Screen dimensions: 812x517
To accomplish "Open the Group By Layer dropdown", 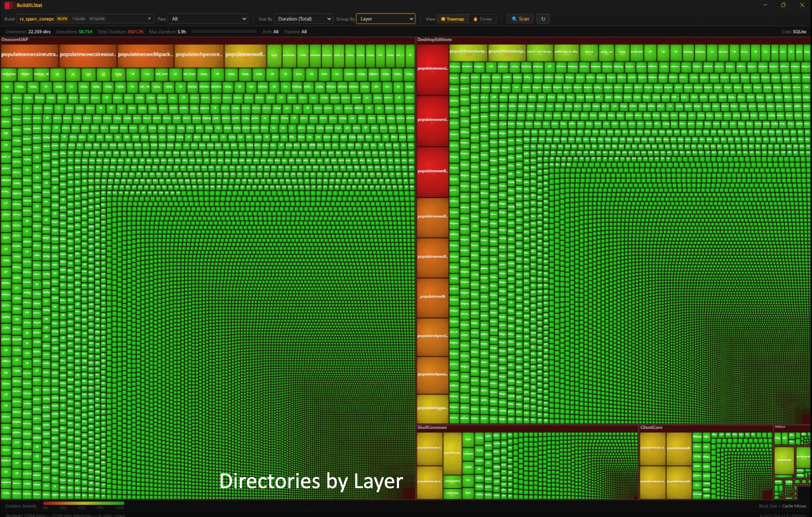I will point(386,19).
